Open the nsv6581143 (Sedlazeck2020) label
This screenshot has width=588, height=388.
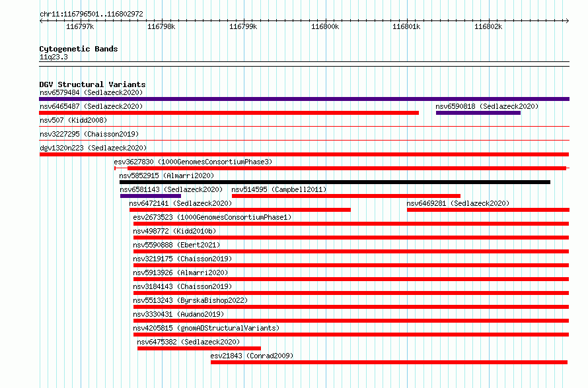point(171,189)
